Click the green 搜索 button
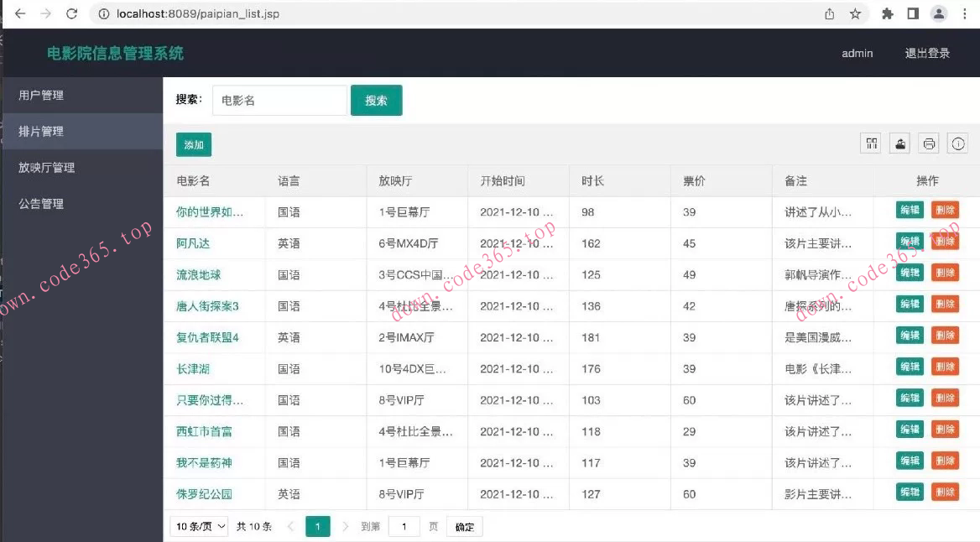The image size is (980, 542). point(376,101)
